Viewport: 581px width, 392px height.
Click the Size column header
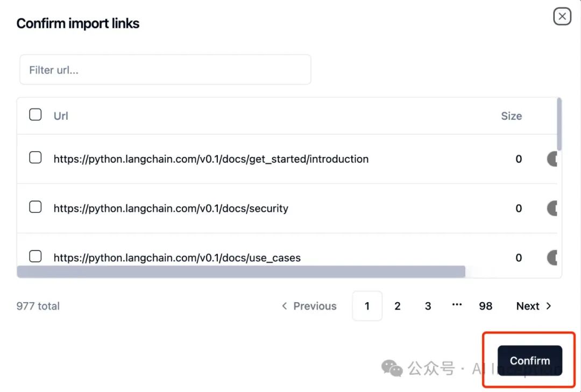(x=511, y=116)
